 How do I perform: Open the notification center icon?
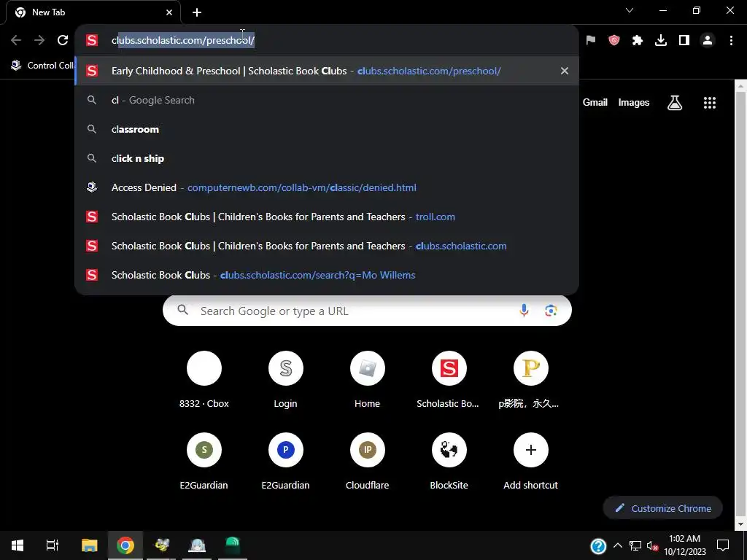point(723,545)
